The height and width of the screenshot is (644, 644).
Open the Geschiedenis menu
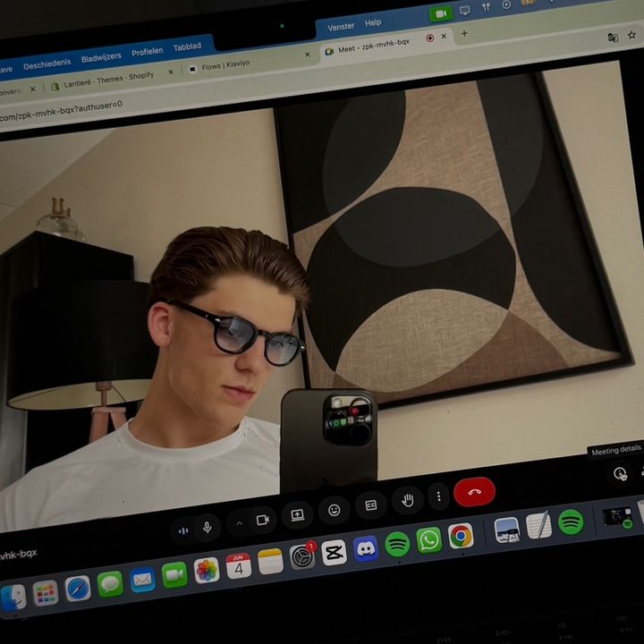tap(47, 64)
